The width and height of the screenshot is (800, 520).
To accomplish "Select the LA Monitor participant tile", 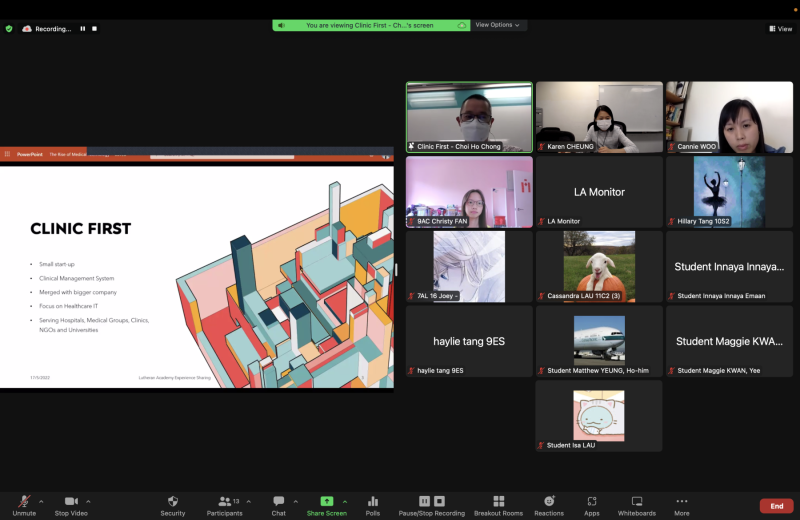I will point(599,191).
